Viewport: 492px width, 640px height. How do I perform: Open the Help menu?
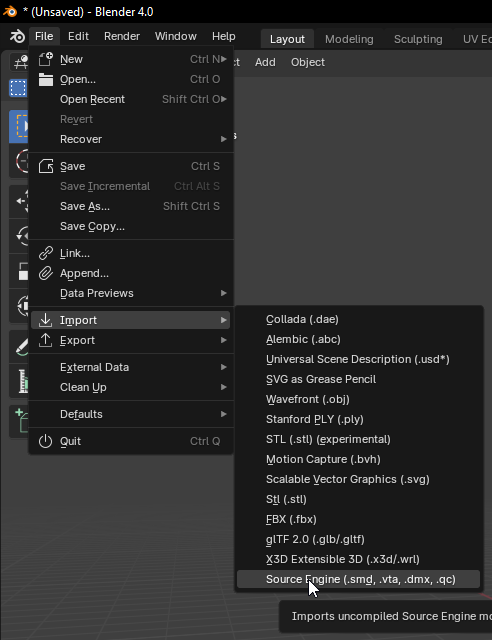[223, 36]
